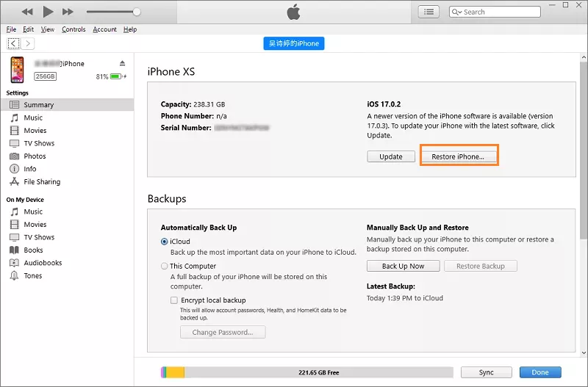Click the TV Shows icon under Settings

(x=14, y=143)
